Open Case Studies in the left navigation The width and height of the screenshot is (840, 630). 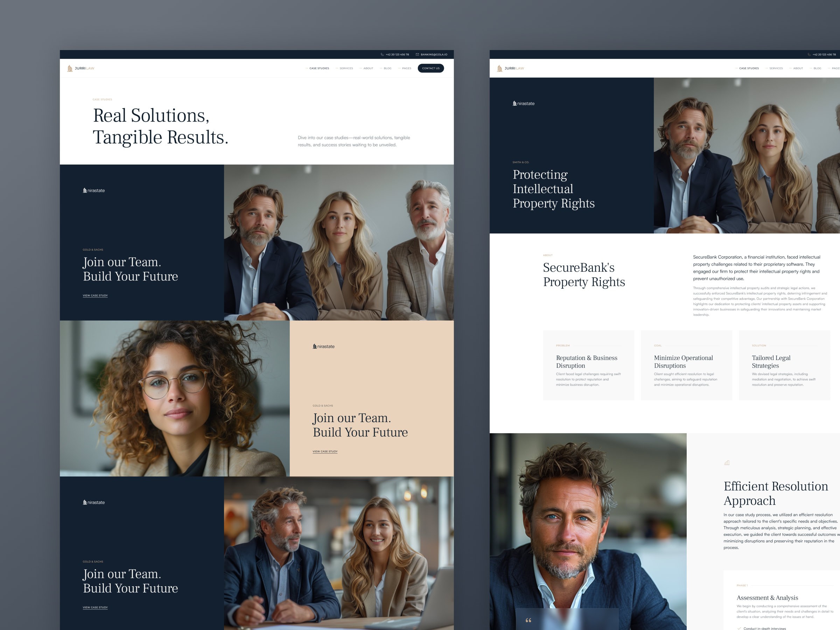[x=319, y=68]
